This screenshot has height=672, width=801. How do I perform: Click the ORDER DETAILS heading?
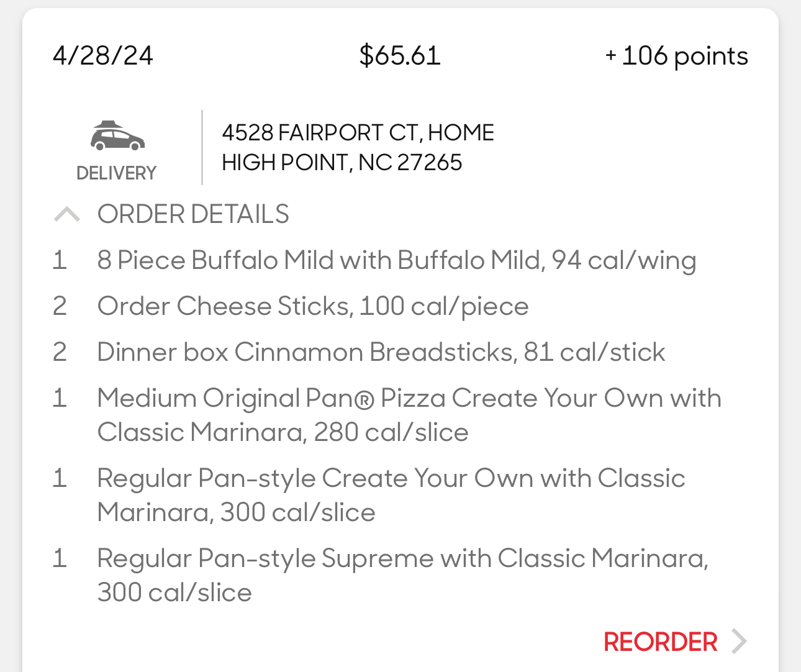(193, 214)
